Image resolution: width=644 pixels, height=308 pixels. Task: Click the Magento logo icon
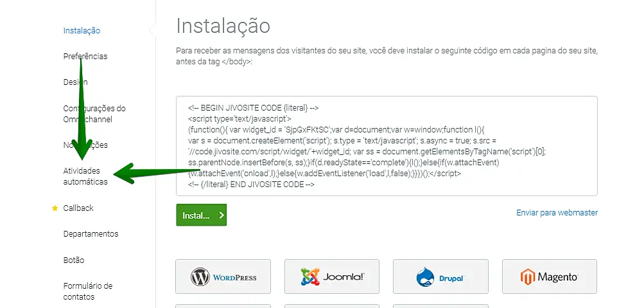pos(528,276)
